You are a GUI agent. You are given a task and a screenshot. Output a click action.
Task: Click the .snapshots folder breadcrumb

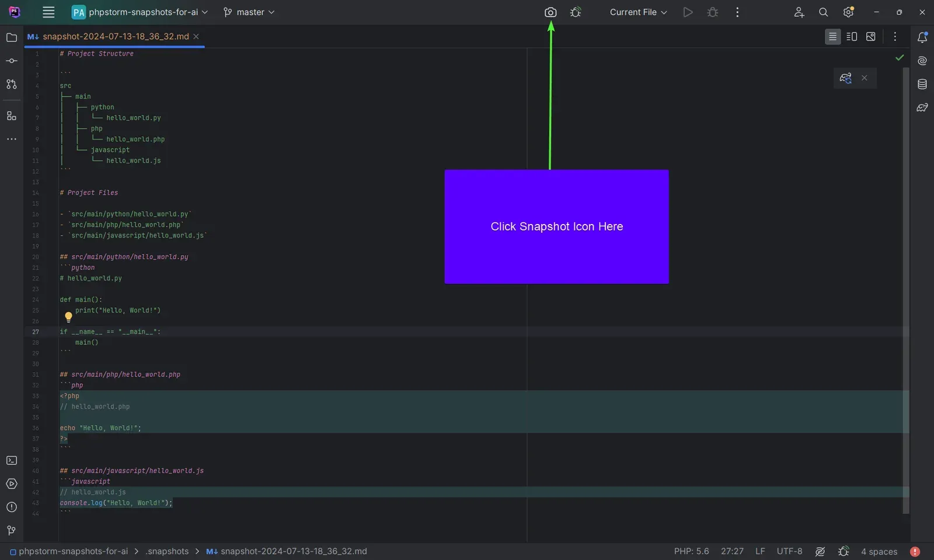168,552
